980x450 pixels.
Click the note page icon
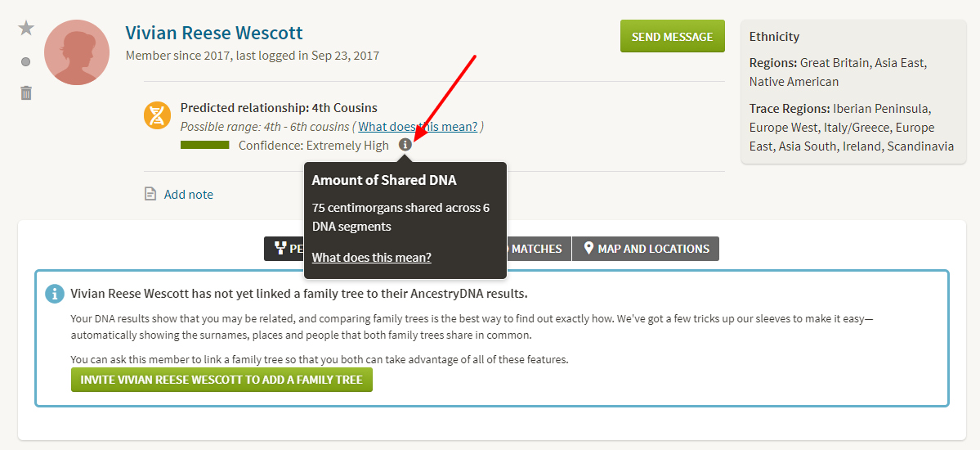(150, 194)
